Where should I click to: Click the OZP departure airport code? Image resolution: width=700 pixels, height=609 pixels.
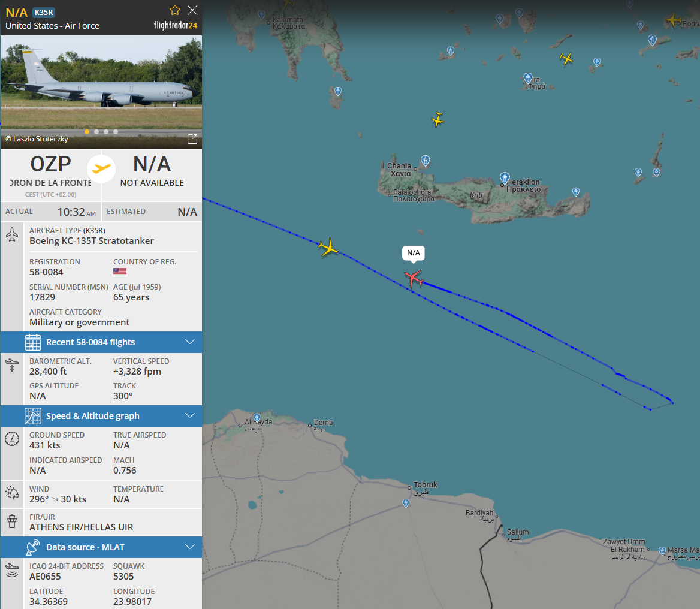50,164
